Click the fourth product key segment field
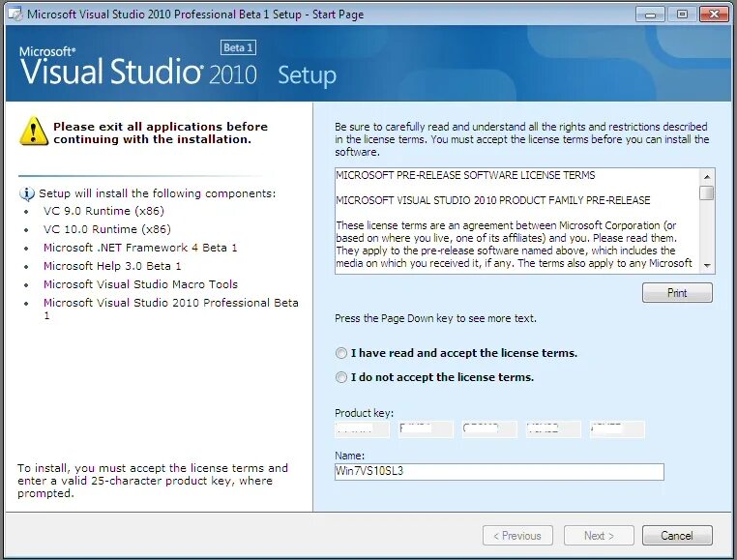The height and width of the screenshot is (560, 737). click(553, 429)
